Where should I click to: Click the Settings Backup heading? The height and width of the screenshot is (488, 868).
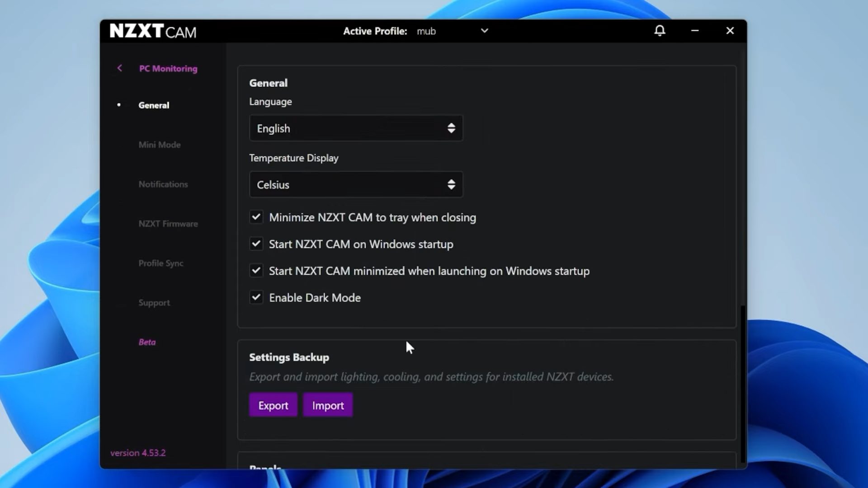coord(289,357)
